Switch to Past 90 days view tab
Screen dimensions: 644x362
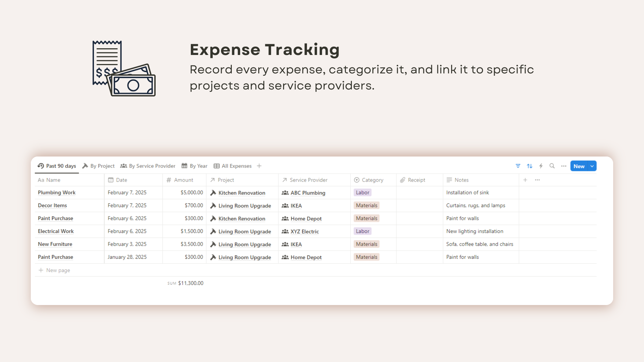57,166
